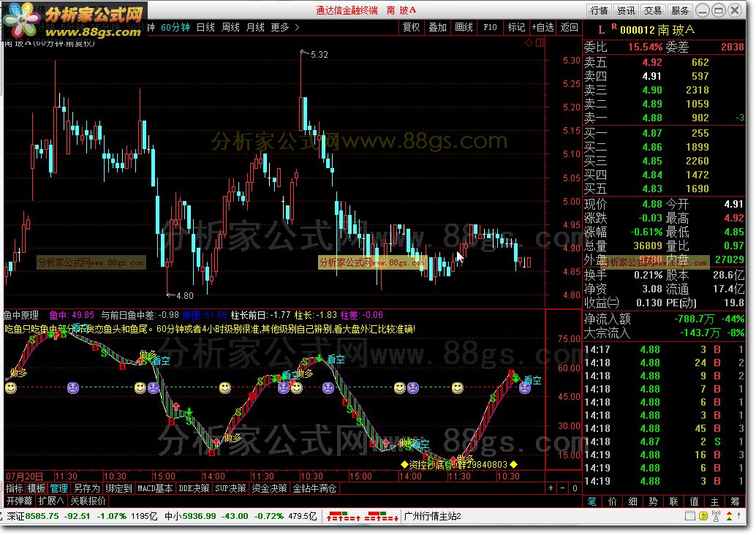The height and width of the screenshot is (535, 756).
Task: Open the 资讯 menu
Action: pos(626,10)
